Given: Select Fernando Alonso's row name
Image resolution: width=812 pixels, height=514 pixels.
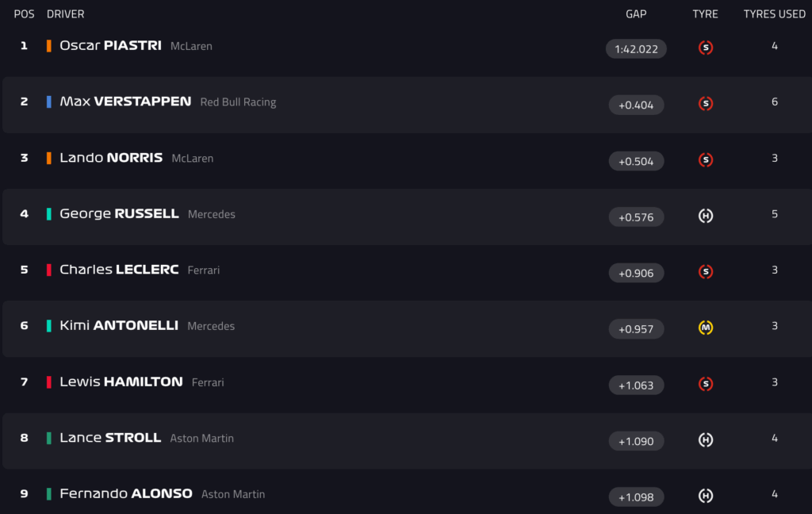Looking at the screenshot, I should (x=126, y=493).
